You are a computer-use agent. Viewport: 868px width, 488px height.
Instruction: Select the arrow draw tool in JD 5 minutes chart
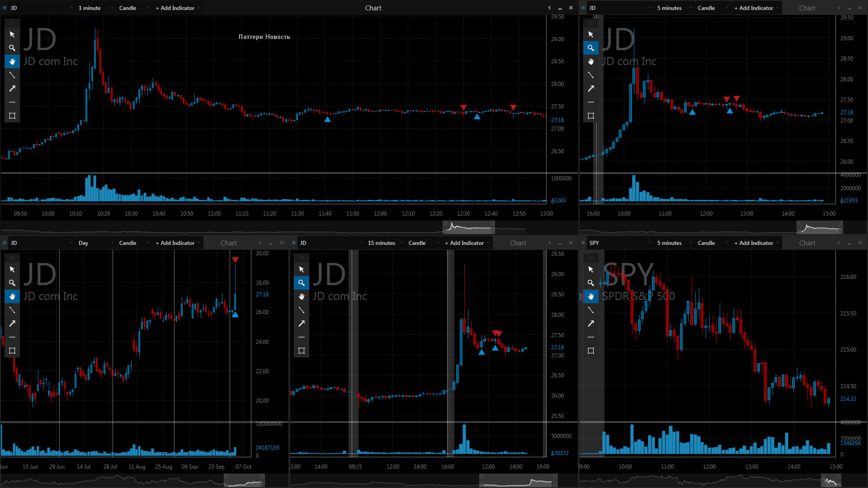click(x=591, y=89)
